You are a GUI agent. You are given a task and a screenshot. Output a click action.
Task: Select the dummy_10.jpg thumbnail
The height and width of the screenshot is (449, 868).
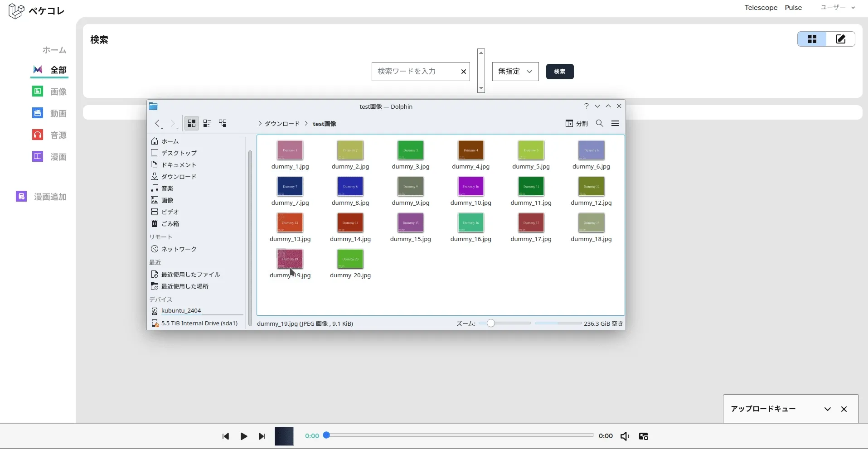pyautogui.click(x=470, y=187)
